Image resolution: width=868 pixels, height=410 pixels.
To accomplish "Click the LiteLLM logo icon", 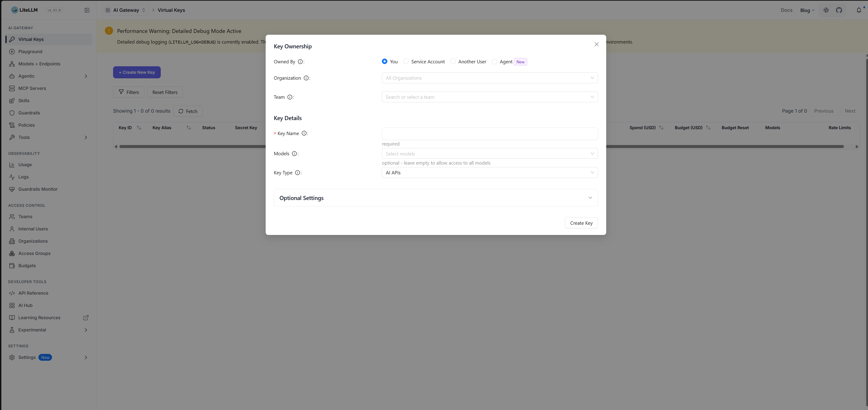I will (15, 10).
